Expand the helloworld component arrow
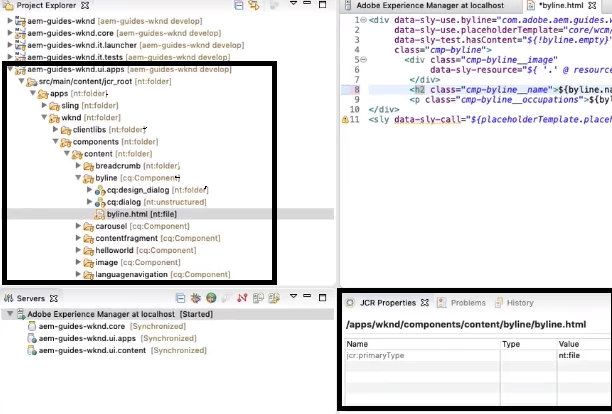The image size is (612, 414). point(78,250)
